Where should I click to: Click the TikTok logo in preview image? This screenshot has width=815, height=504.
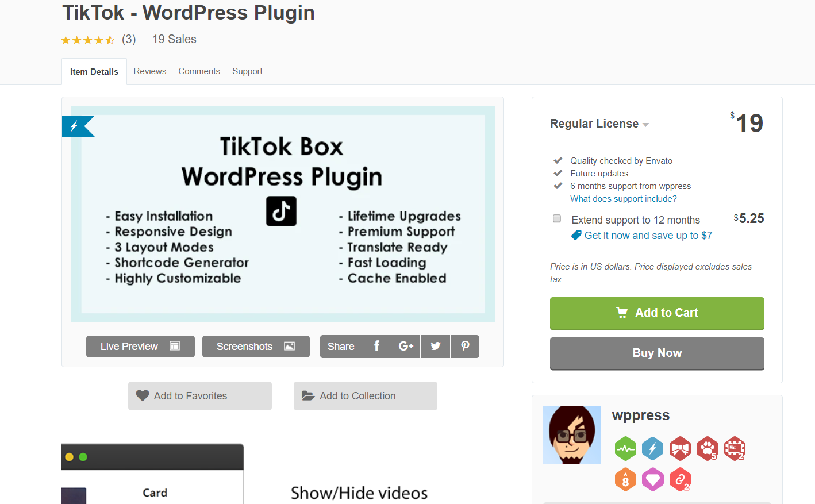coord(281,211)
